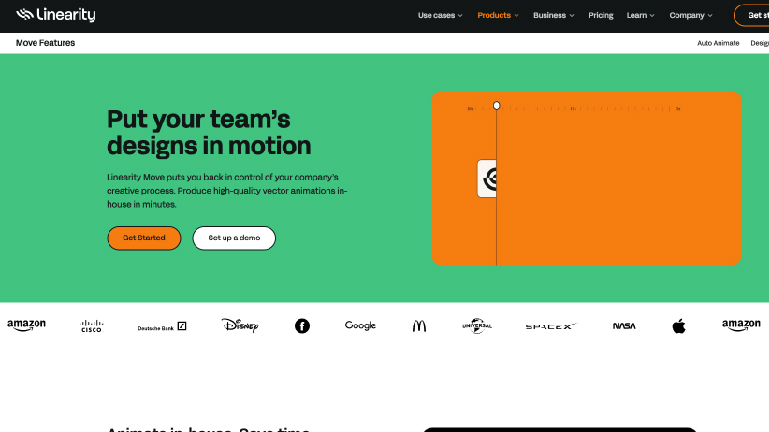Click the timeline playhead handle in animation
Image resolution: width=769 pixels, height=432 pixels.
(x=496, y=105)
